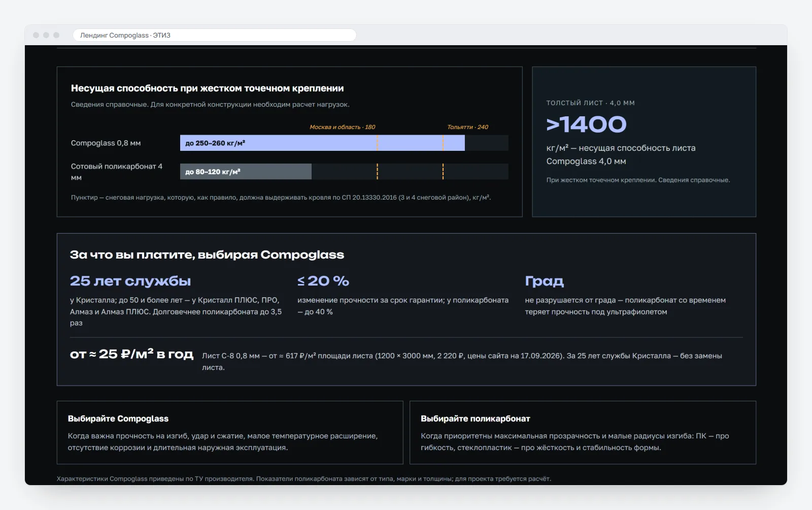Click the 'Град' stat heading
812x510 pixels.
[x=545, y=281]
